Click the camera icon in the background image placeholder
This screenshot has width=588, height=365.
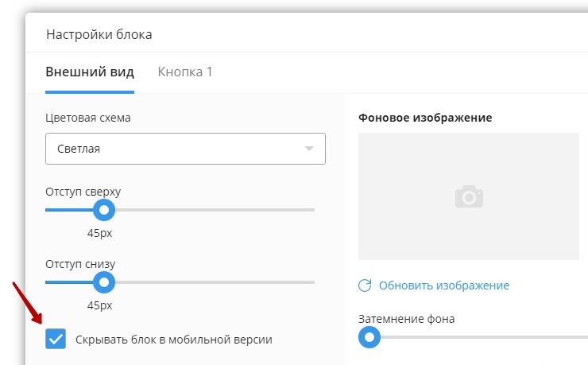click(x=469, y=196)
